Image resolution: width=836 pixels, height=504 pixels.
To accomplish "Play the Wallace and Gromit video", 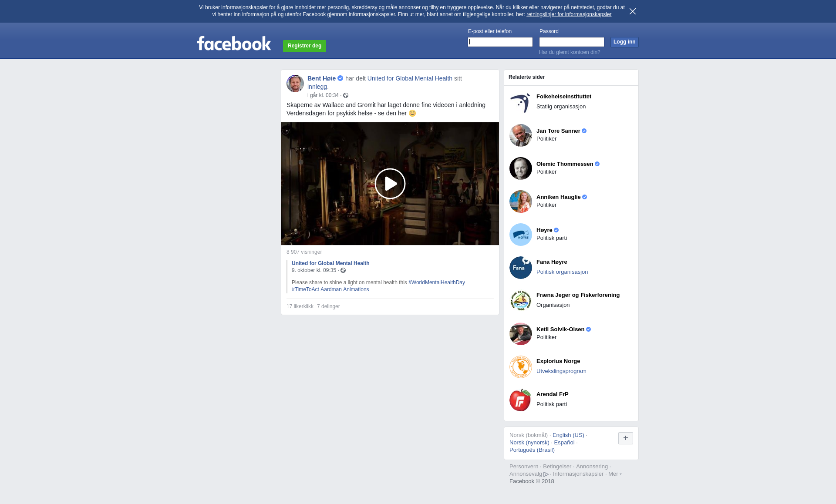I will pyautogui.click(x=390, y=184).
